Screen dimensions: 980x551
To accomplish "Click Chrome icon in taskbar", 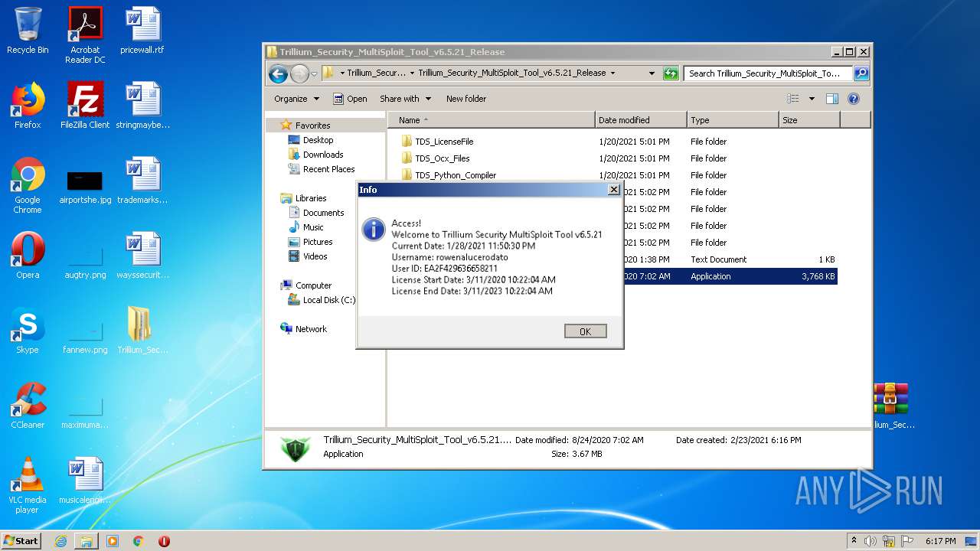I will tap(139, 541).
